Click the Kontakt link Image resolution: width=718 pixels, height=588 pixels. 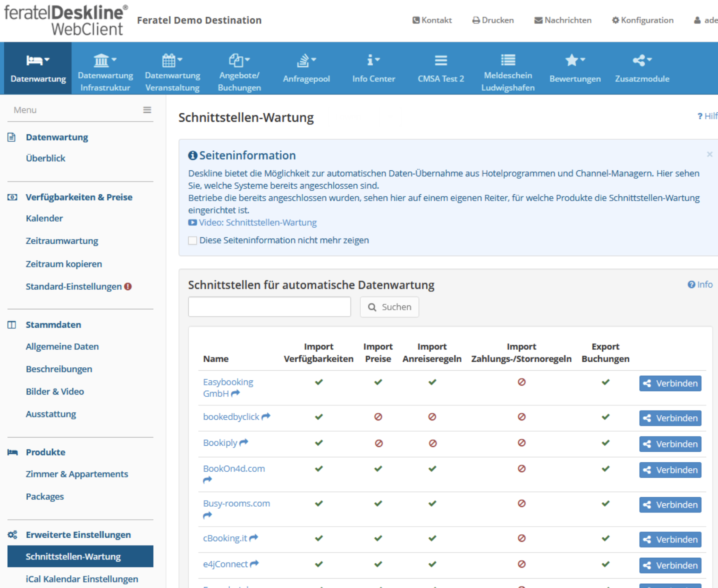pos(432,20)
